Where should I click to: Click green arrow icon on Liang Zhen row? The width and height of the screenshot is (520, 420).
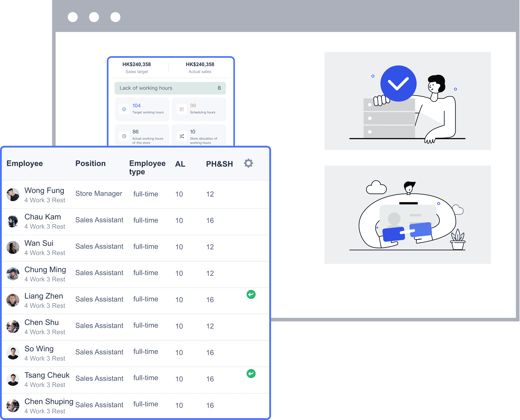pos(251,295)
